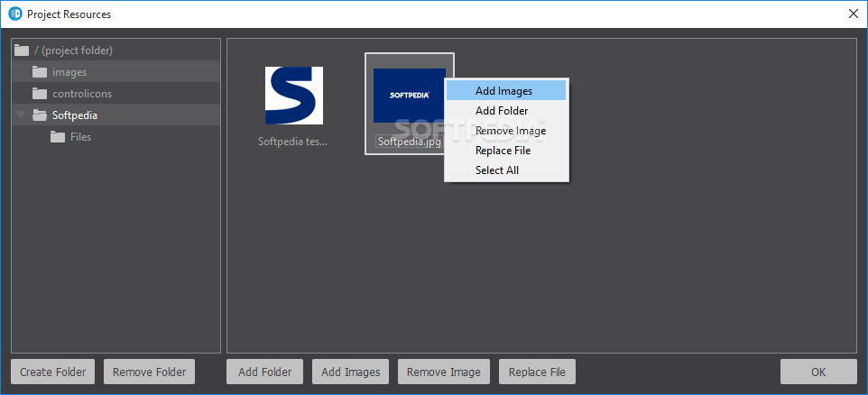The image size is (868, 395).
Task: Click the Files subfolder icon
Action: pyautogui.click(x=58, y=137)
